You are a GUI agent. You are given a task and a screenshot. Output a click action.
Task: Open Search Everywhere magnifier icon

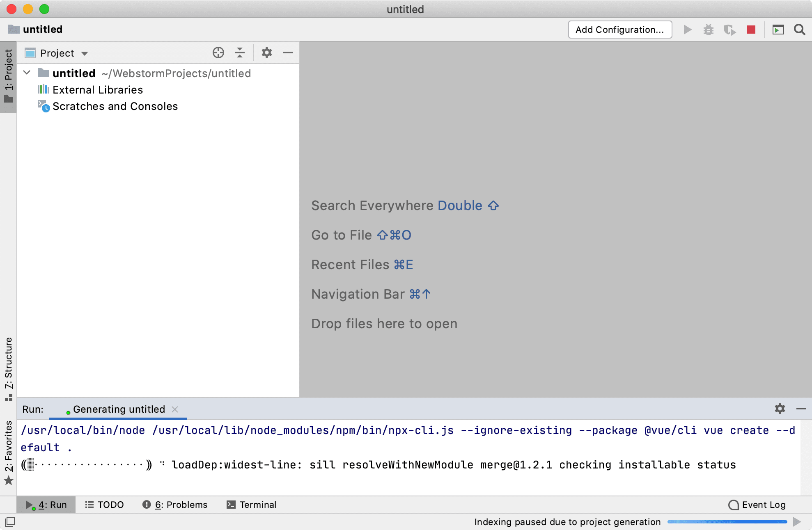(799, 30)
